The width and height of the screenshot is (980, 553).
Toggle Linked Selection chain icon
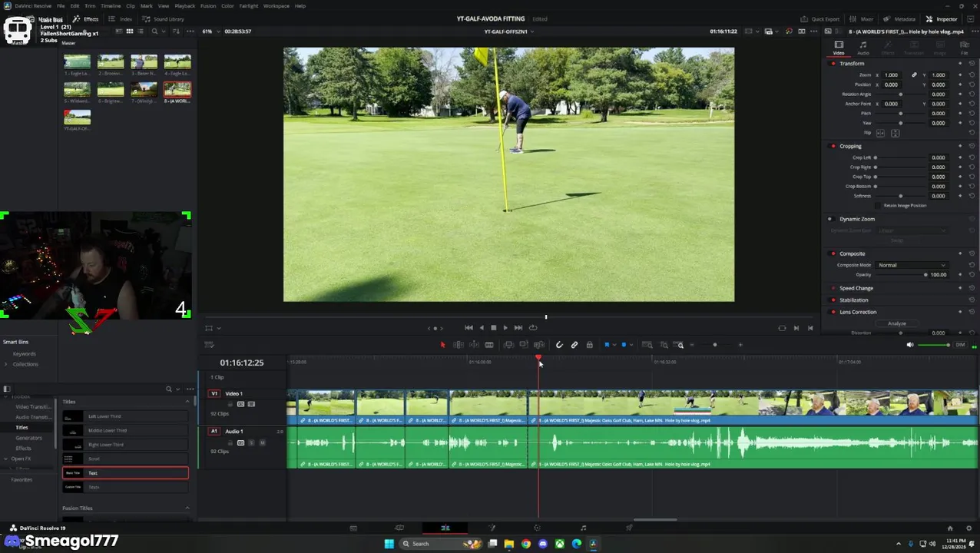coord(574,345)
